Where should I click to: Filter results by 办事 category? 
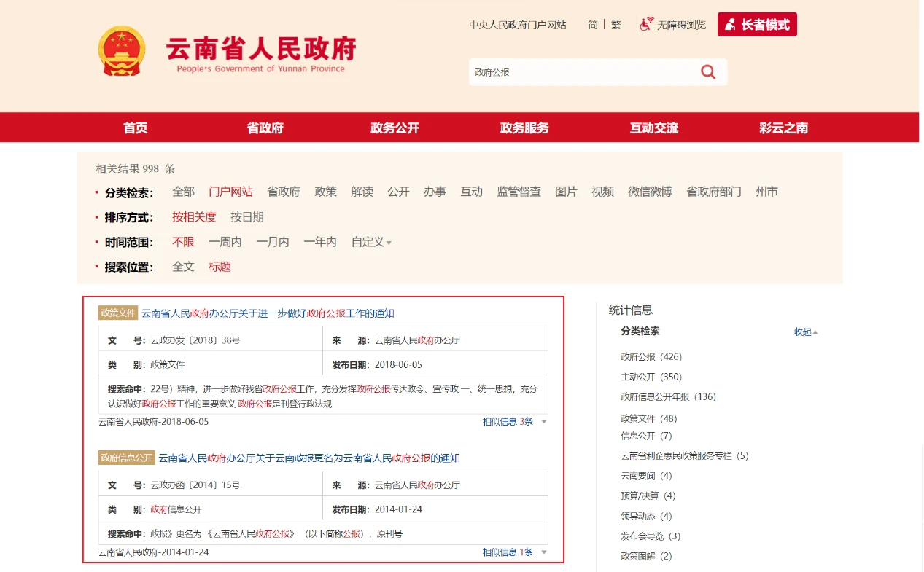coord(435,192)
